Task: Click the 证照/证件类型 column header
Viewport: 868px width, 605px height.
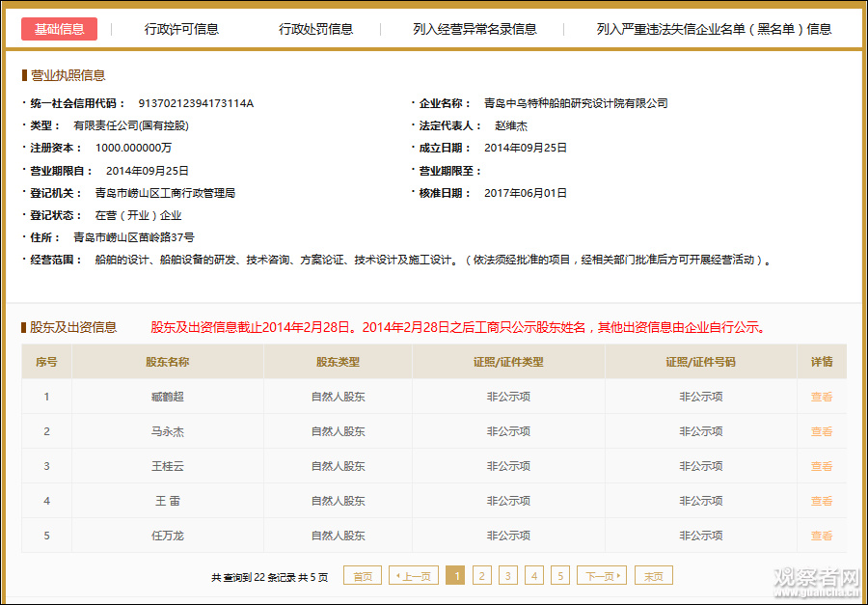Action: [x=508, y=362]
